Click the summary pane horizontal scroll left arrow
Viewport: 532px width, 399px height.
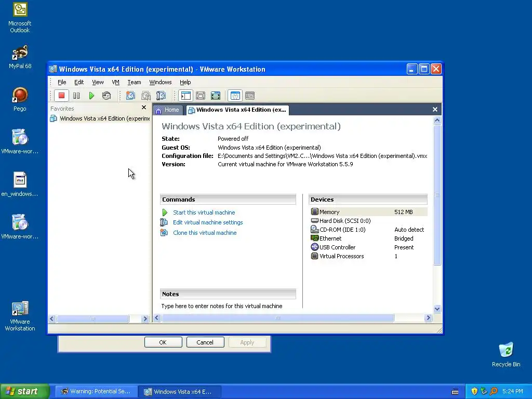coord(157,318)
